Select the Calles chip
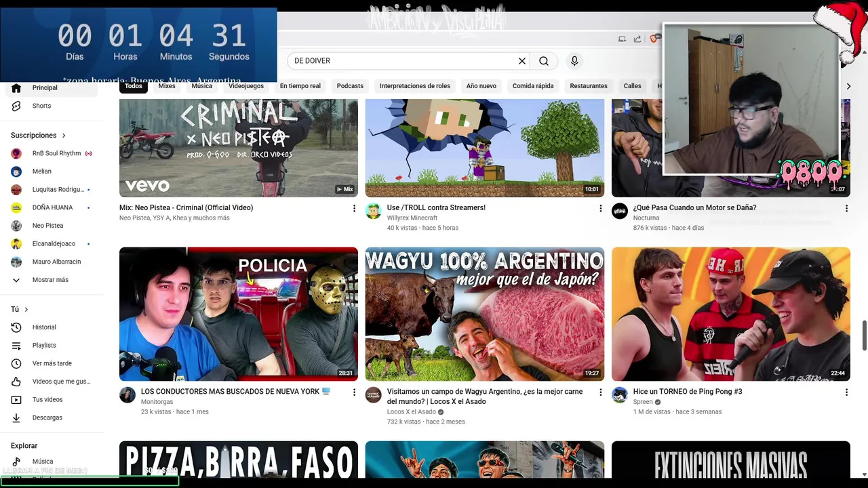Viewport: 868px width, 488px height. pyautogui.click(x=633, y=86)
